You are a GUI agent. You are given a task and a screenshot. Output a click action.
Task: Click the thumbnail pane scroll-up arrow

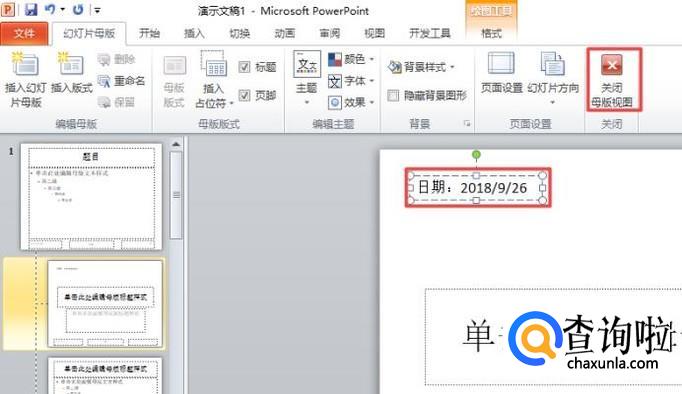(x=176, y=144)
